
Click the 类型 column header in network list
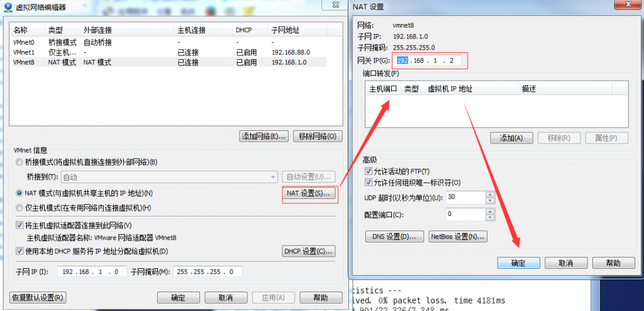62,30
